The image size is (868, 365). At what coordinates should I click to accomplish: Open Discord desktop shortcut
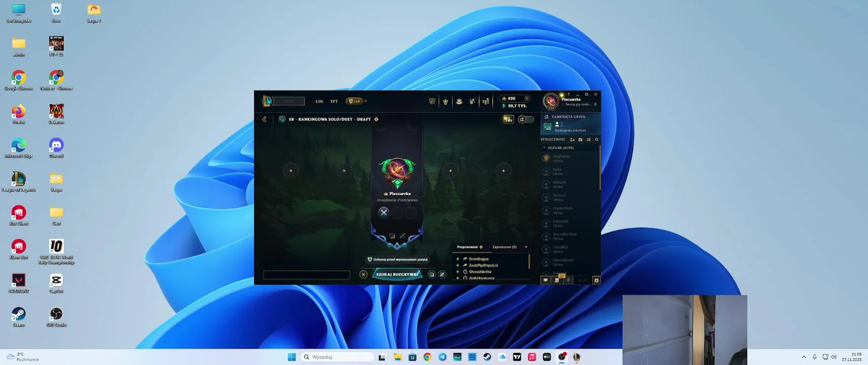[56, 148]
